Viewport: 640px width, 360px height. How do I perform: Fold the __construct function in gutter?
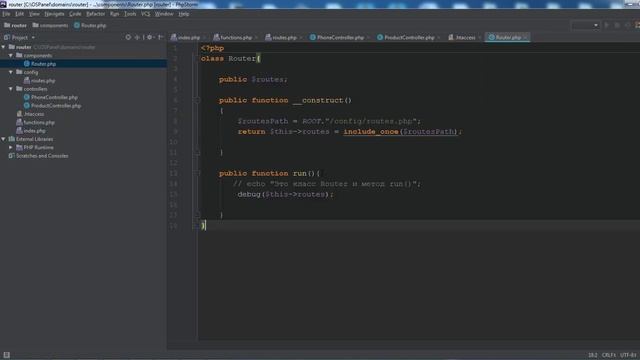(197, 100)
